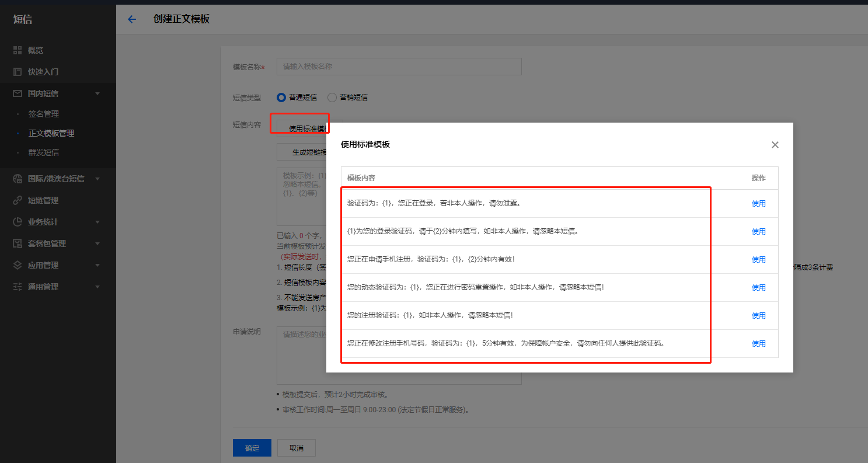The width and height of the screenshot is (868, 463).
Task: Focus the 模板名称 input field
Action: tap(399, 67)
